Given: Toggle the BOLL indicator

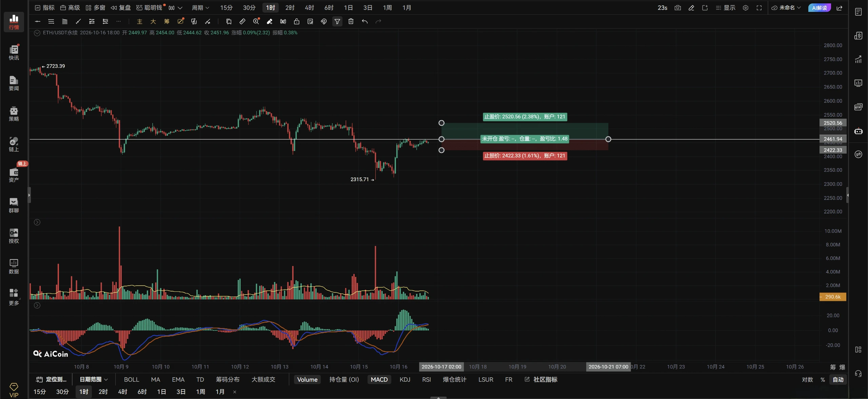Looking at the screenshot, I should [x=132, y=379].
